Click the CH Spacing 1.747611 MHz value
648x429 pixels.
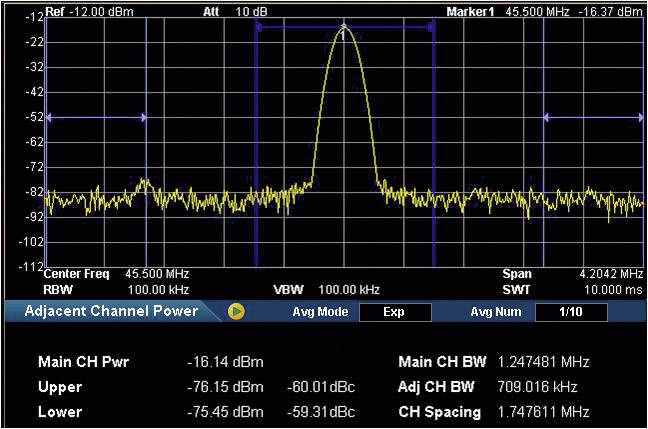[x=543, y=412]
